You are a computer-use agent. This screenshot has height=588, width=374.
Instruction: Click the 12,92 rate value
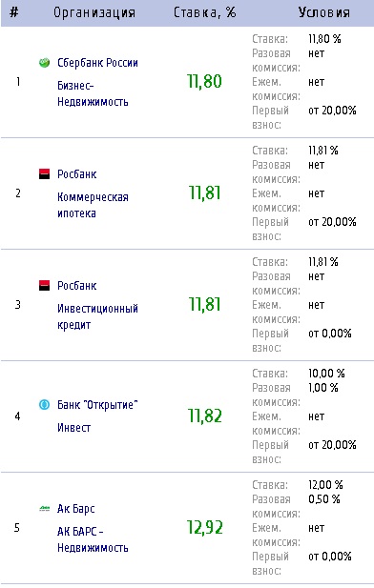point(205,528)
